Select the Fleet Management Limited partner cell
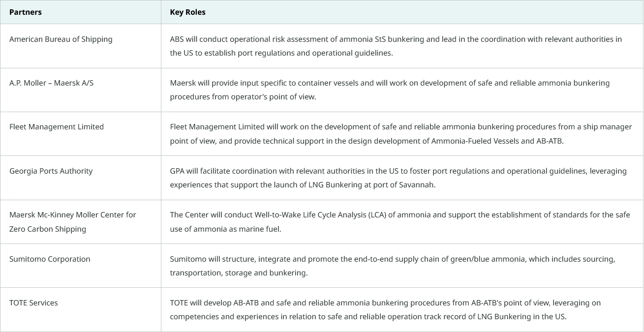Image resolution: width=644 pixels, height=332 pixels. [57, 127]
